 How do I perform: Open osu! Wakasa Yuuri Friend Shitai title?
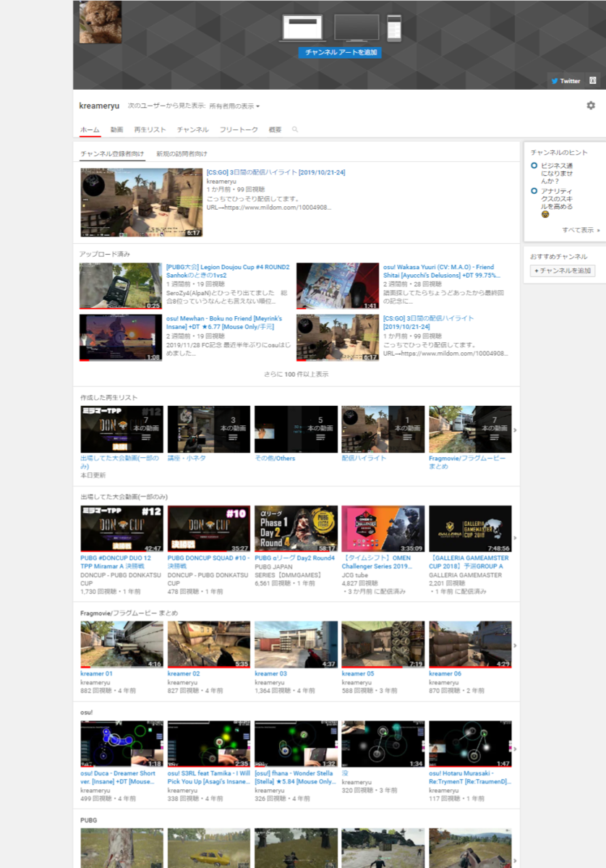[x=443, y=271]
